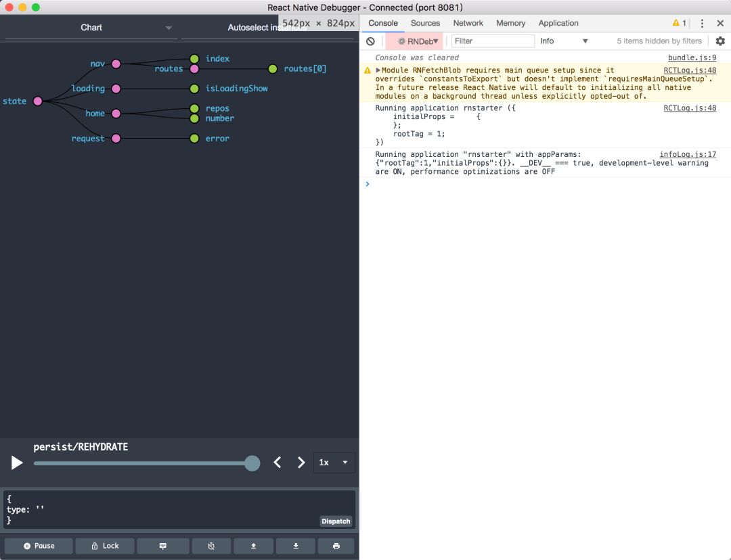
Task: Click the clear console icon
Action: point(371,41)
